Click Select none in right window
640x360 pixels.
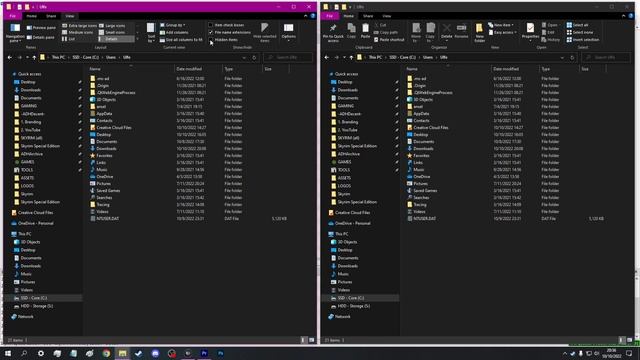tap(579, 32)
